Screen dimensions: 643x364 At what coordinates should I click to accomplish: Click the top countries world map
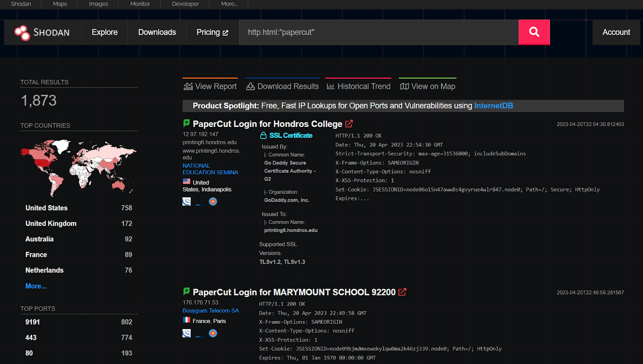click(78, 168)
